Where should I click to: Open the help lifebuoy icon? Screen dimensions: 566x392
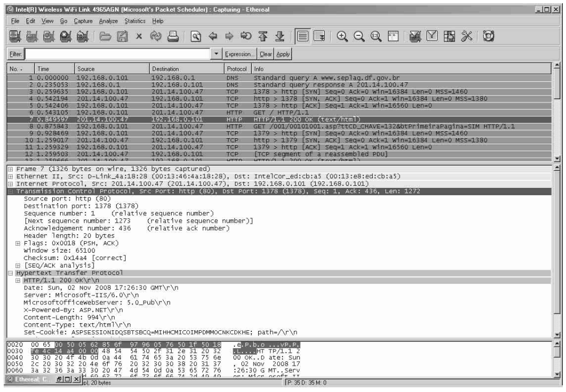[488, 36]
